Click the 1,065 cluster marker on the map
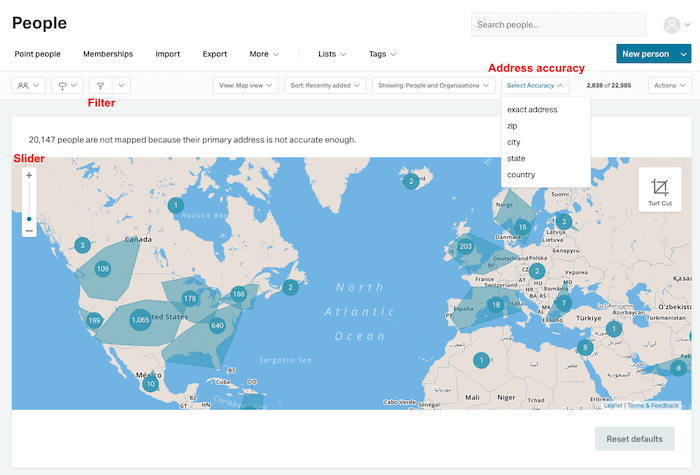700x475 pixels. (x=140, y=320)
